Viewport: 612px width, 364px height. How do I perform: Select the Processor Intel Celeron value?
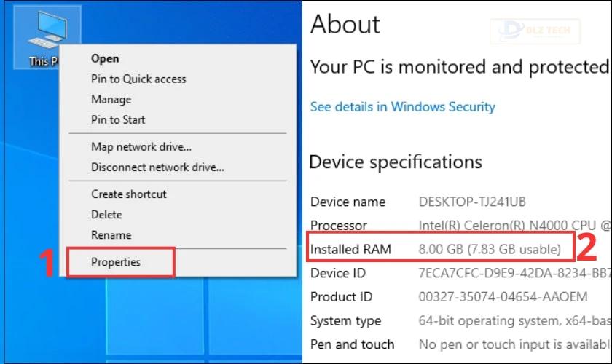tap(515, 226)
